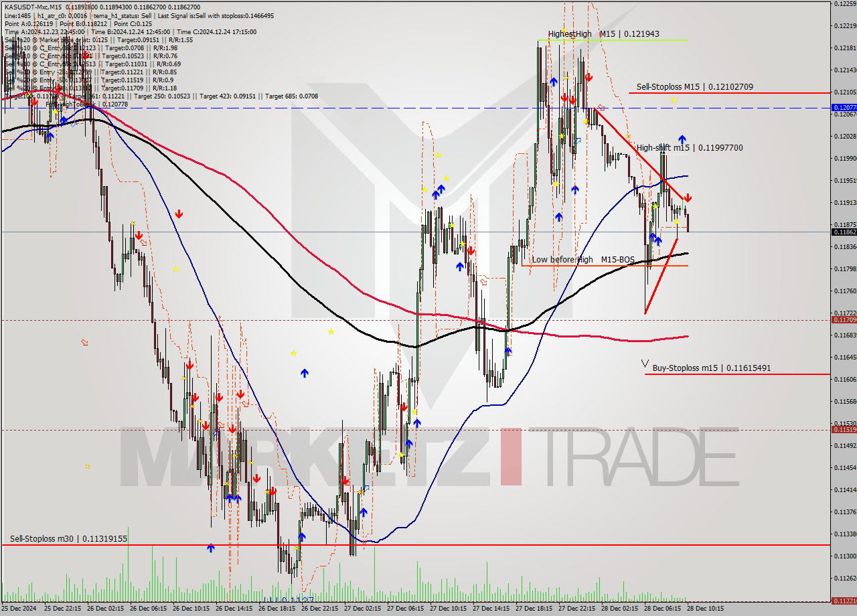
Task: Click the 0.11454 price axis label
Action: coord(845,467)
